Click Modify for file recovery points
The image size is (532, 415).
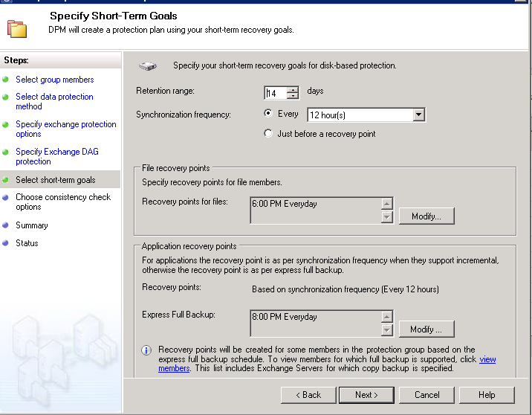426,216
